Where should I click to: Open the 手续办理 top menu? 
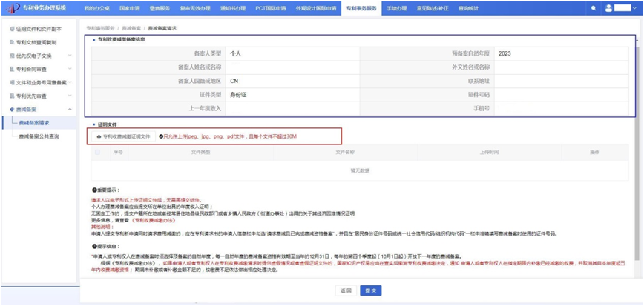point(396,8)
